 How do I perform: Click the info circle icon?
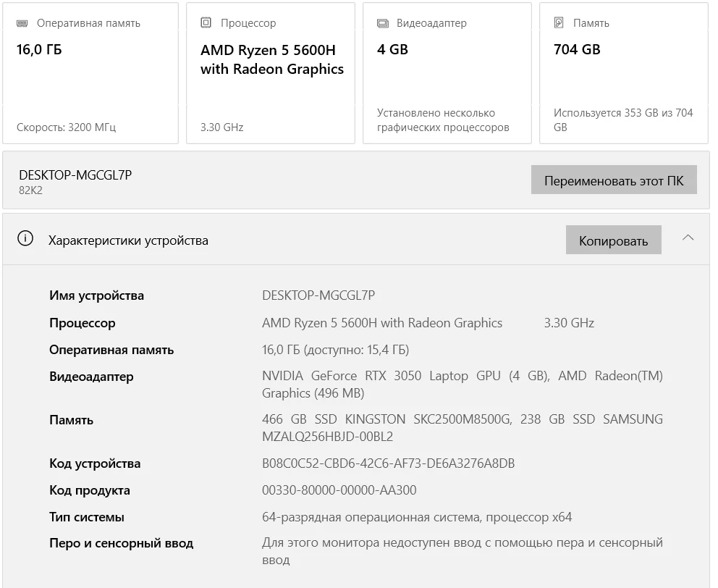[x=25, y=239]
